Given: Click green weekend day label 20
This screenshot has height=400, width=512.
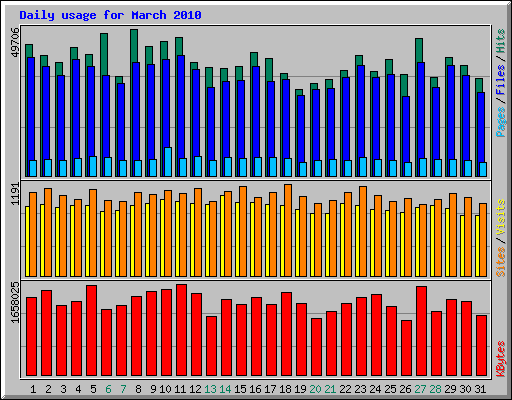Looking at the screenshot, I should coord(315,389).
